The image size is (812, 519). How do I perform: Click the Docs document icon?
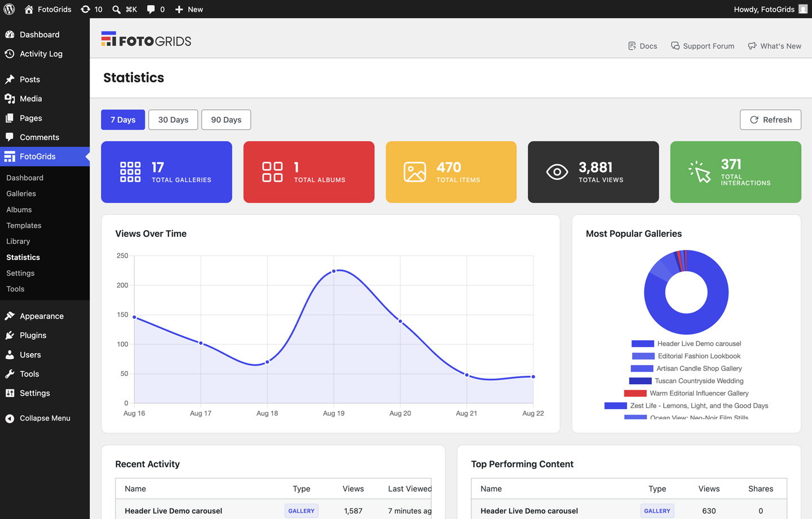click(632, 46)
